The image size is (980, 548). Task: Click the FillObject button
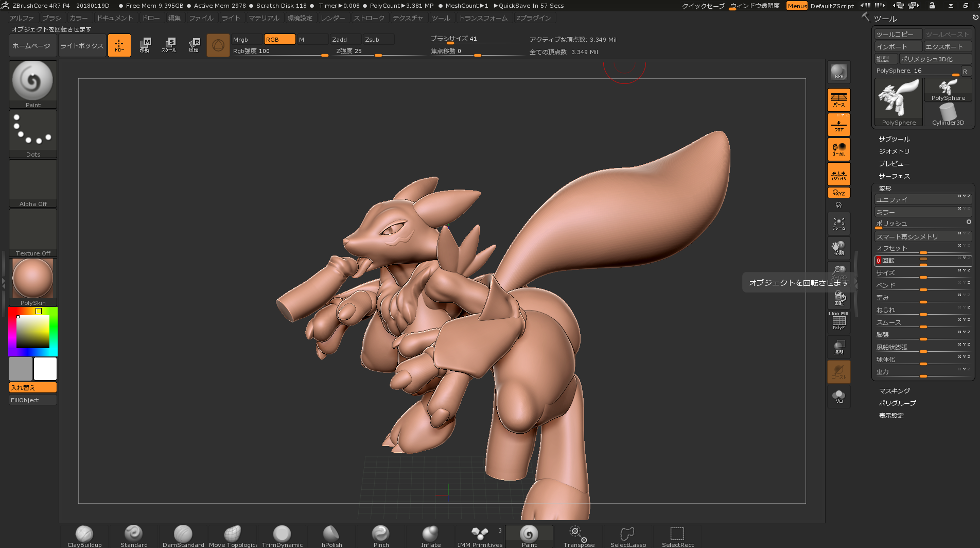[x=33, y=400]
